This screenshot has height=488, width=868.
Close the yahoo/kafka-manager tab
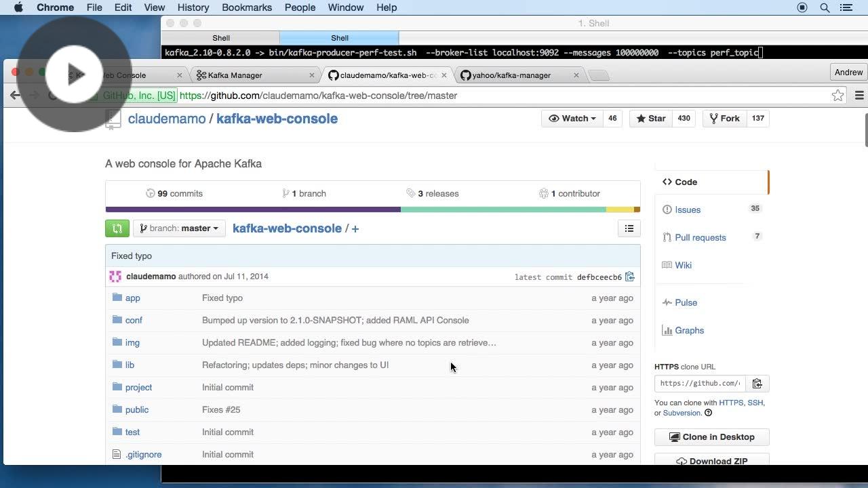coord(576,75)
